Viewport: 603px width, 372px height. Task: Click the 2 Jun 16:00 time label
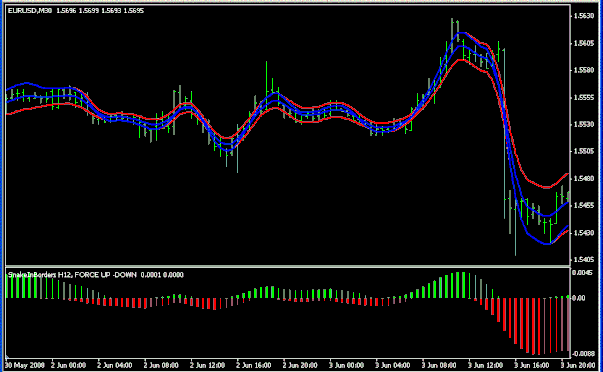coord(254,365)
